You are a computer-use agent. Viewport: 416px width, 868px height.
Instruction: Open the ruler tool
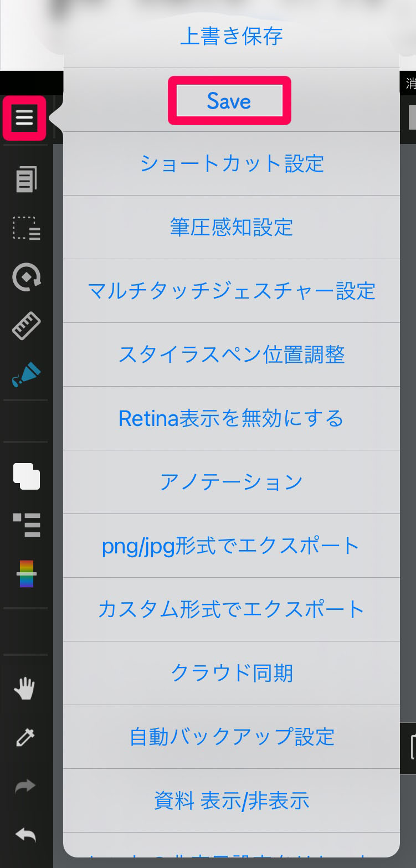(x=26, y=326)
